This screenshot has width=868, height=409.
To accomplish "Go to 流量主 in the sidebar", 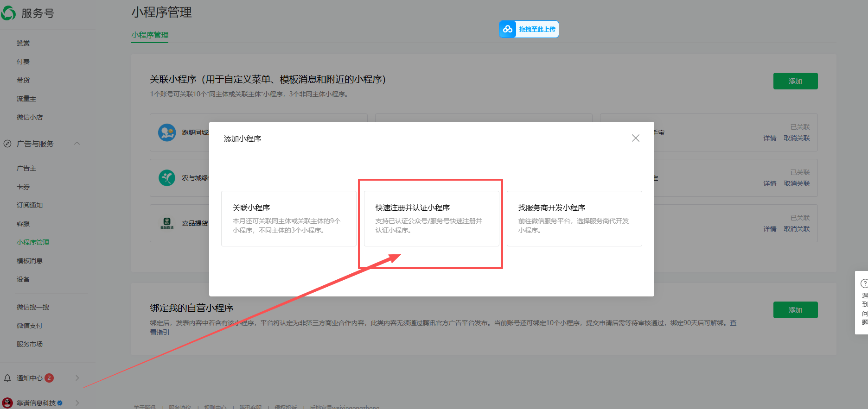I will pyautogui.click(x=26, y=99).
